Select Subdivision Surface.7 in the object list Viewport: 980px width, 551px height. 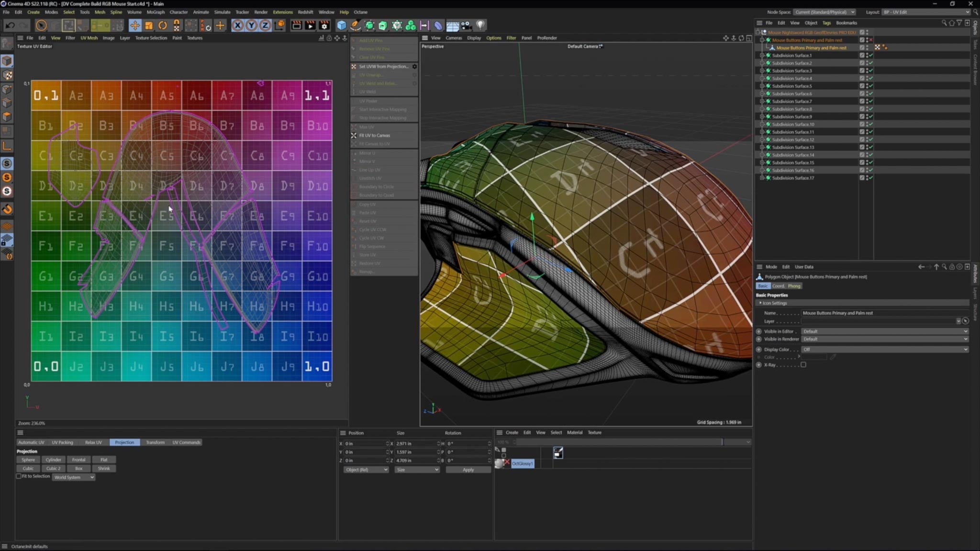(x=792, y=101)
